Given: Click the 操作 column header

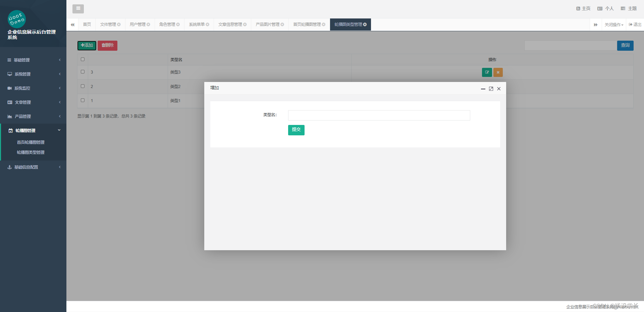Looking at the screenshot, I should (x=492, y=60).
